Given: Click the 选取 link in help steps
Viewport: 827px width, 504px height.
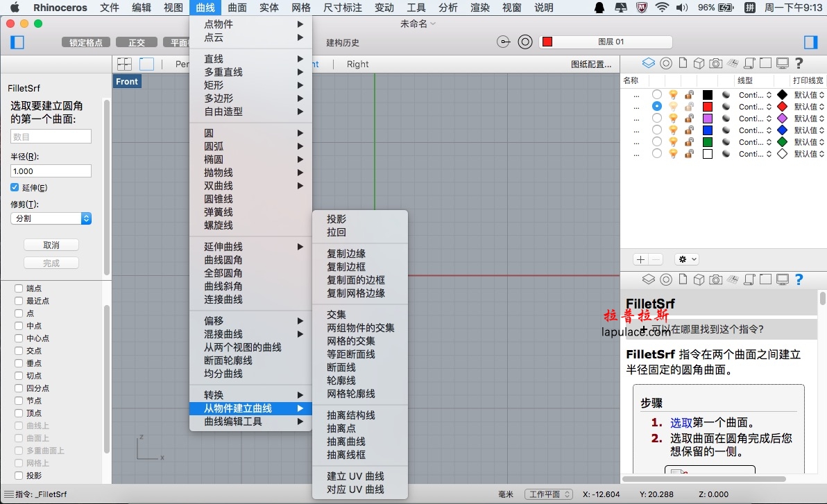Looking at the screenshot, I should click(681, 422).
